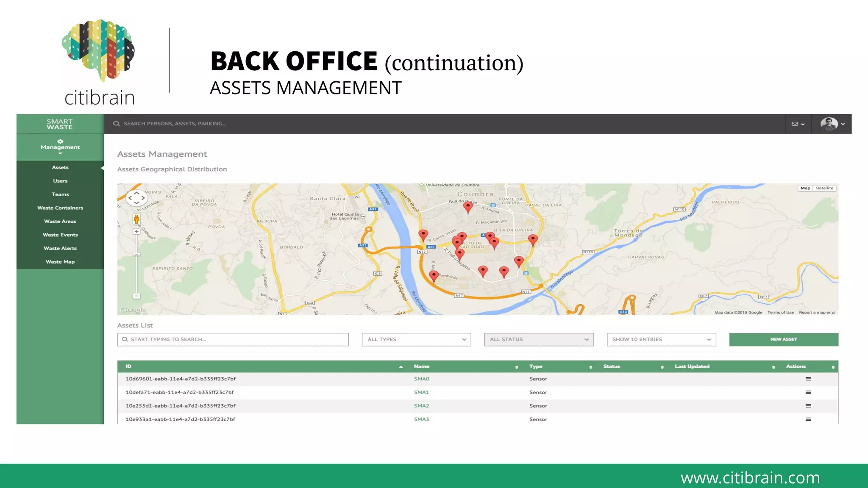Open the SMA1 asset link
This screenshot has width=868, height=488.
coord(421,392)
